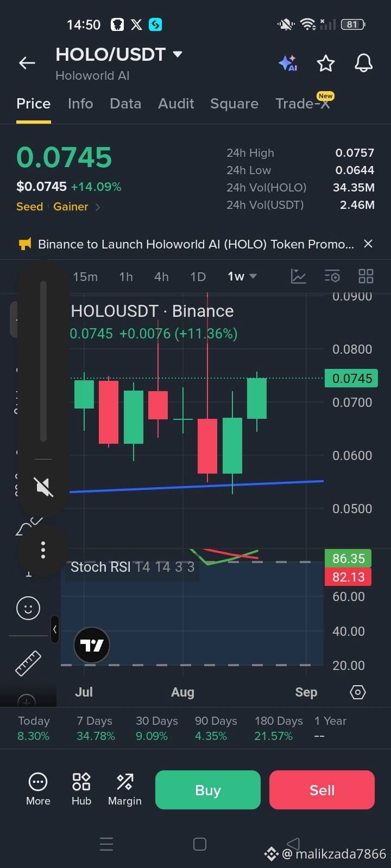Image resolution: width=391 pixels, height=868 pixels.
Task: Tap the Android home square button
Action: tap(200, 844)
